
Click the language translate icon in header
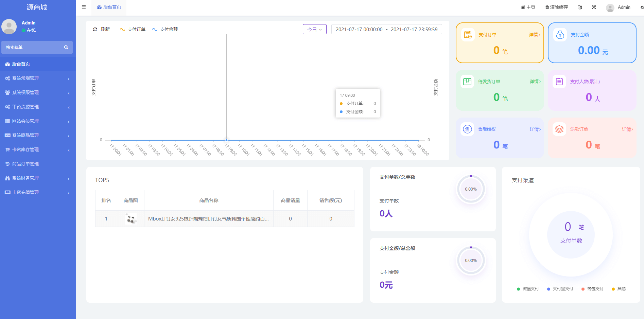coord(580,7)
